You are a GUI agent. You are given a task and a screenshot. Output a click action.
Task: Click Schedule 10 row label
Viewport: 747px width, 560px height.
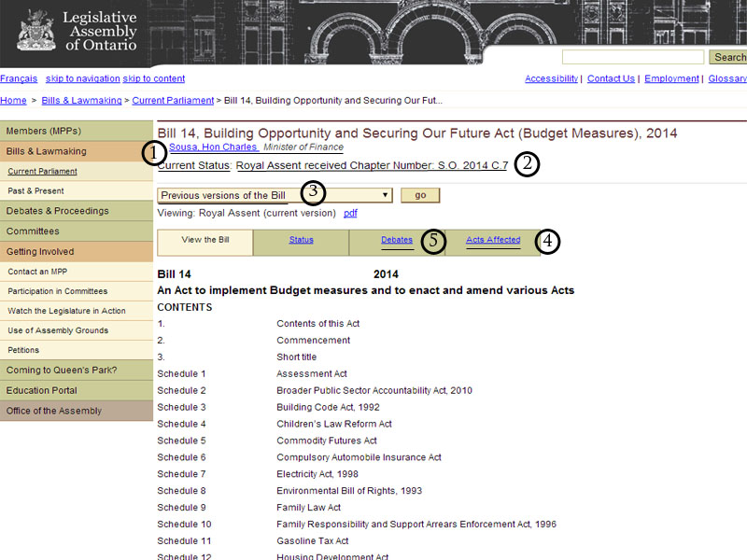(x=184, y=525)
